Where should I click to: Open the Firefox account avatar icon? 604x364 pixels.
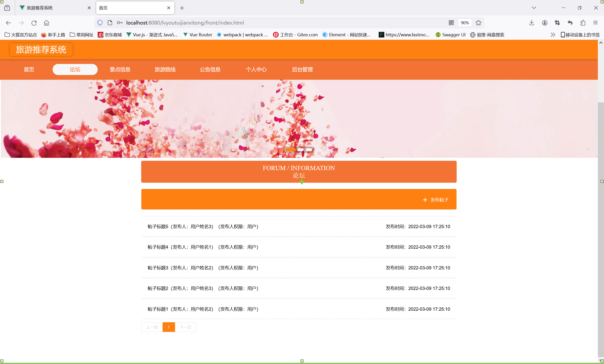[545, 23]
